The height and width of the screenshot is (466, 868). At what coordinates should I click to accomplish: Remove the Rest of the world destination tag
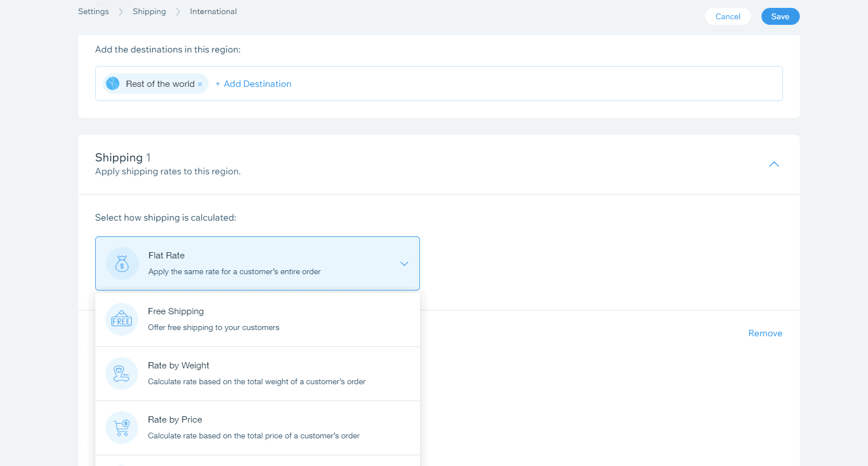click(200, 84)
